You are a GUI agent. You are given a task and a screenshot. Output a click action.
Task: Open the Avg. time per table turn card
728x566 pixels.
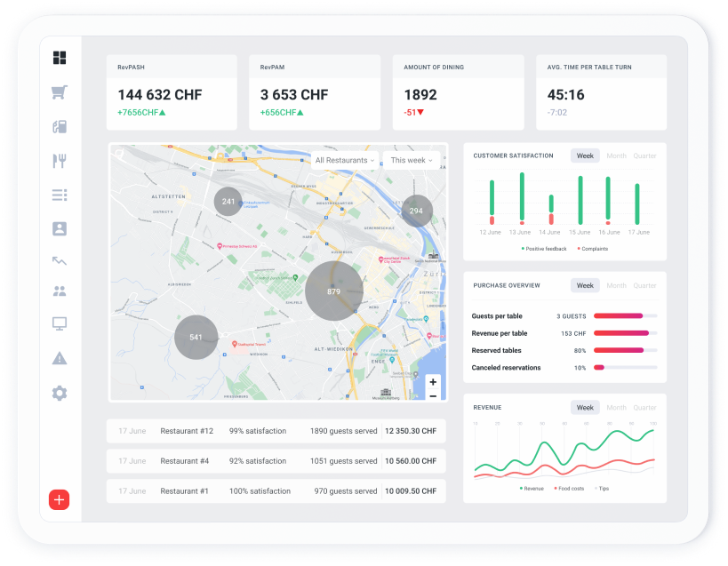pyautogui.click(x=601, y=92)
